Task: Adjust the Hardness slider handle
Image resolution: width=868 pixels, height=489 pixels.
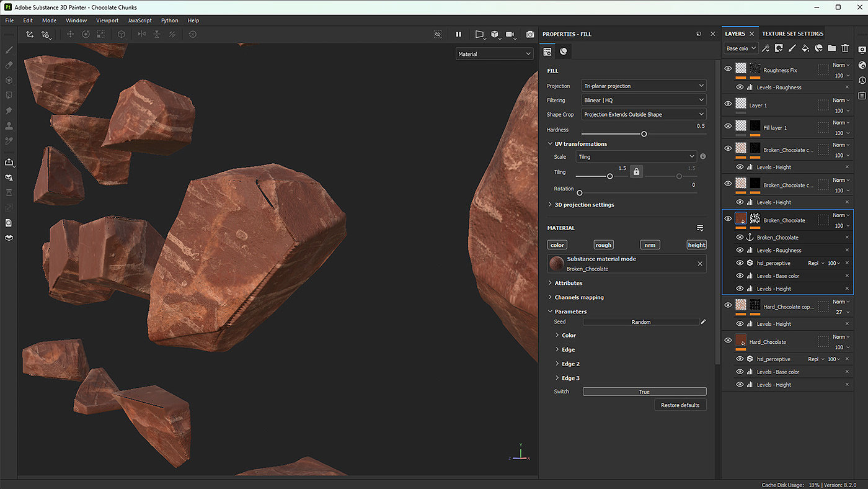Action: [644, 134]
